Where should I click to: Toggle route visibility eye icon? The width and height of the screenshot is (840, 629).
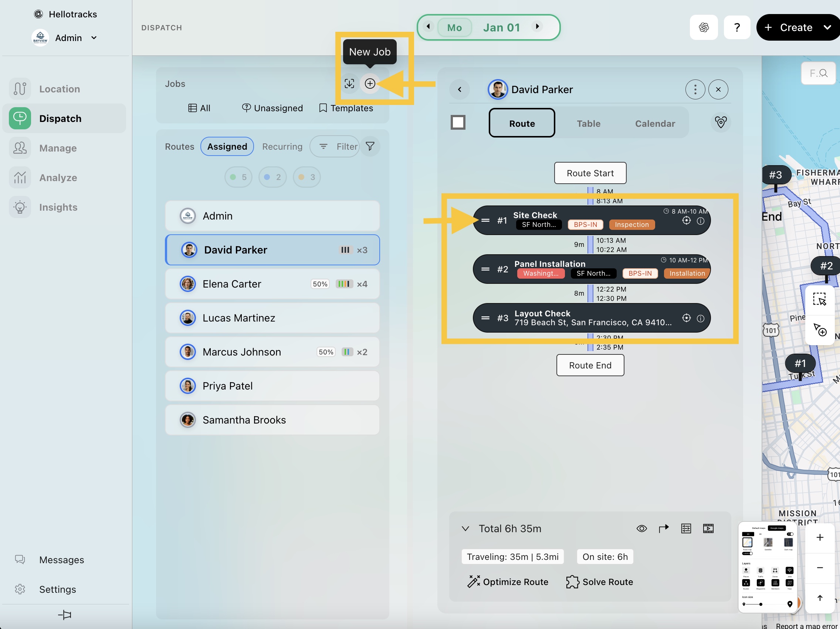coord(641,528)
